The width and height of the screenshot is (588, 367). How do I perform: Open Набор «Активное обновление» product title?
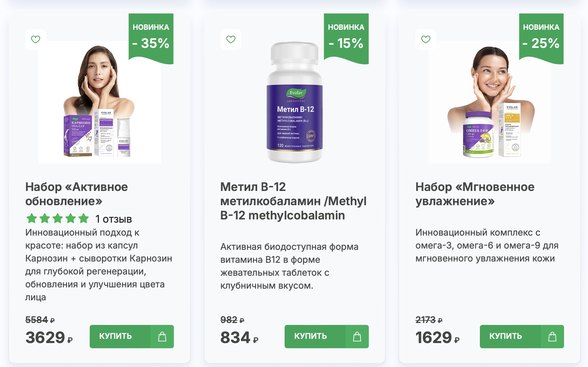[77, 194]
